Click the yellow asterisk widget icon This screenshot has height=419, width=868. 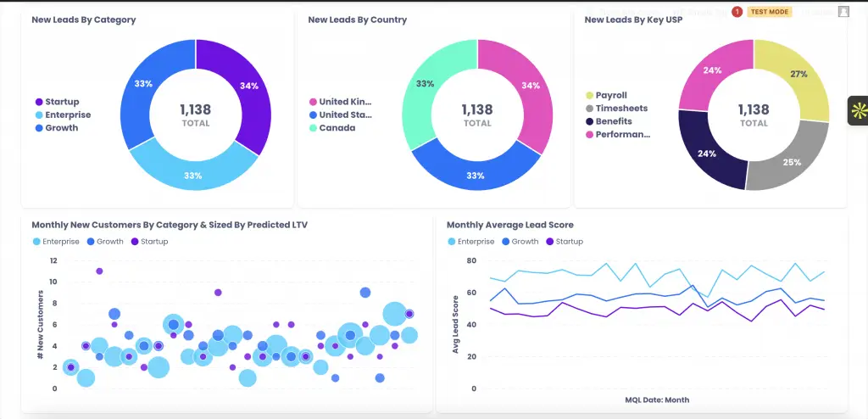point(857,110)
